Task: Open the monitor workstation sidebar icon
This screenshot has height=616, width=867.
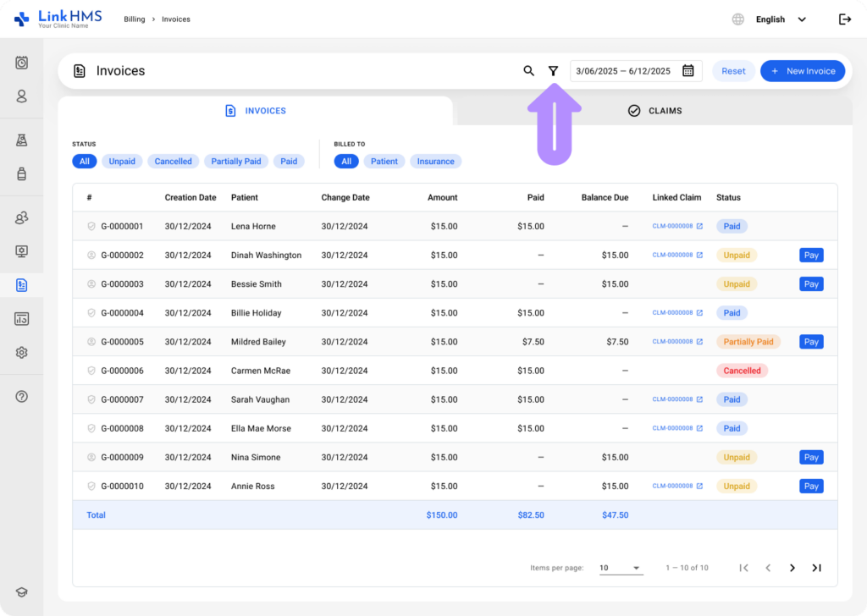Action: pyautogui.click(x=21, y=251)
